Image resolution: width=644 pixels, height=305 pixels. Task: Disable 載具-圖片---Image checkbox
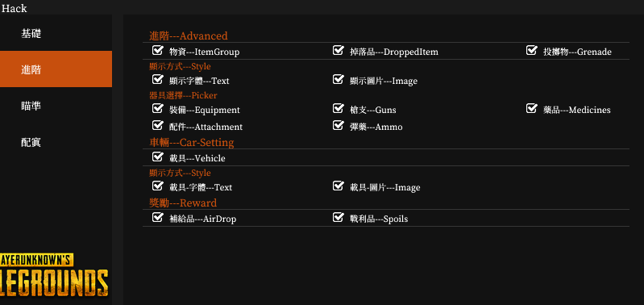(x=338, y=186)
